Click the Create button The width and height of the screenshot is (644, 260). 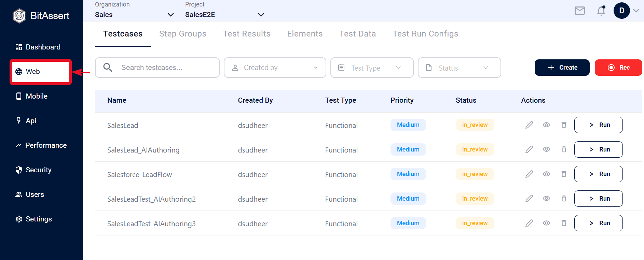click(562, 68)
